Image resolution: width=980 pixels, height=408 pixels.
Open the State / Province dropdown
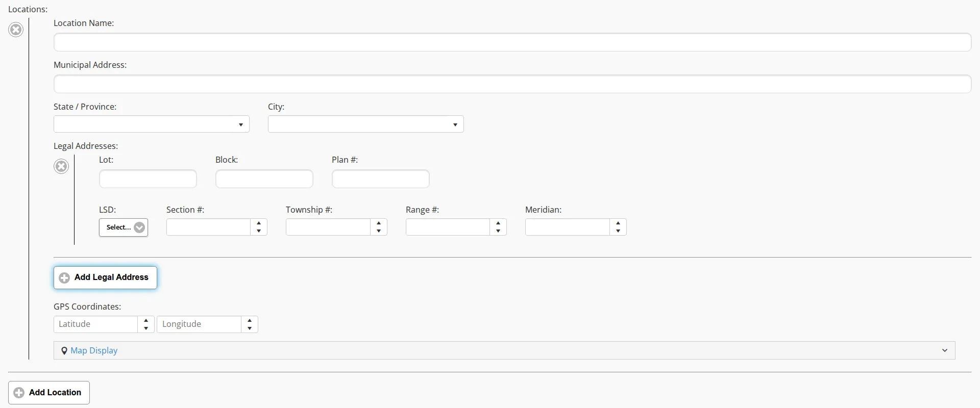tap(151, 124)
